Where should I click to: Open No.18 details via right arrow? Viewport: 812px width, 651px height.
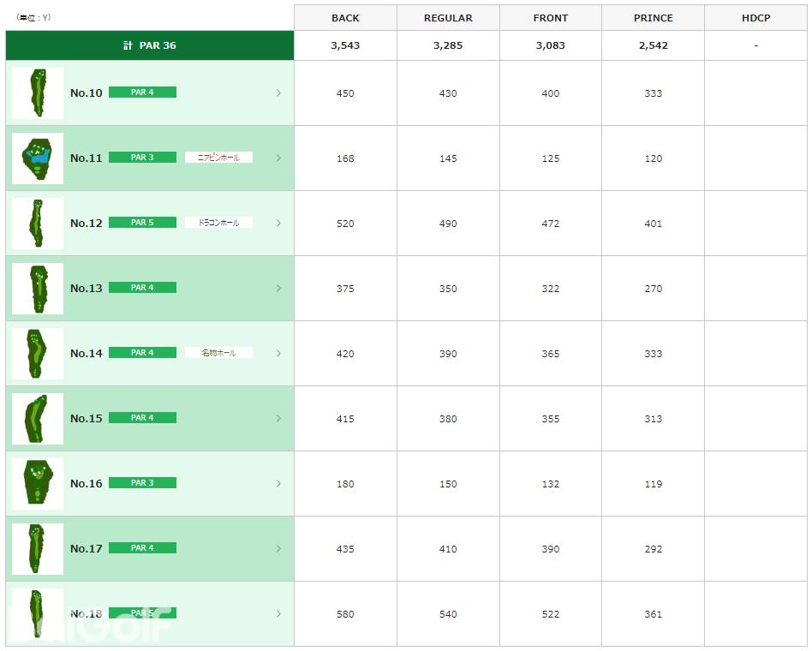click(278, 613)
